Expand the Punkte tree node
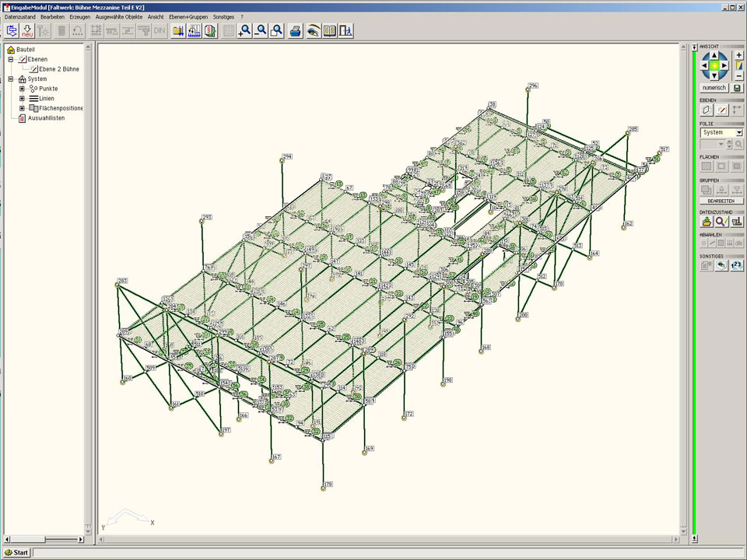Viewport: 747px width, 560px height. [23, 89]
